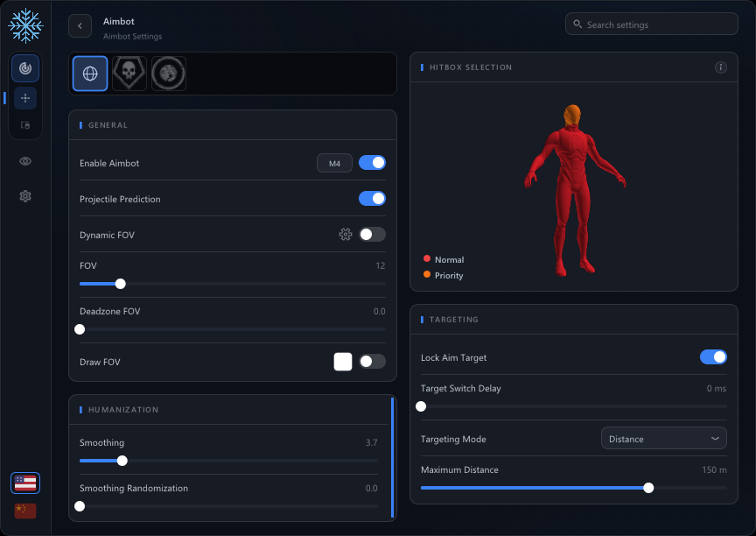Open the settings gear in the left sidebar
The image size is (756, 536).
(x=25, y=196)
